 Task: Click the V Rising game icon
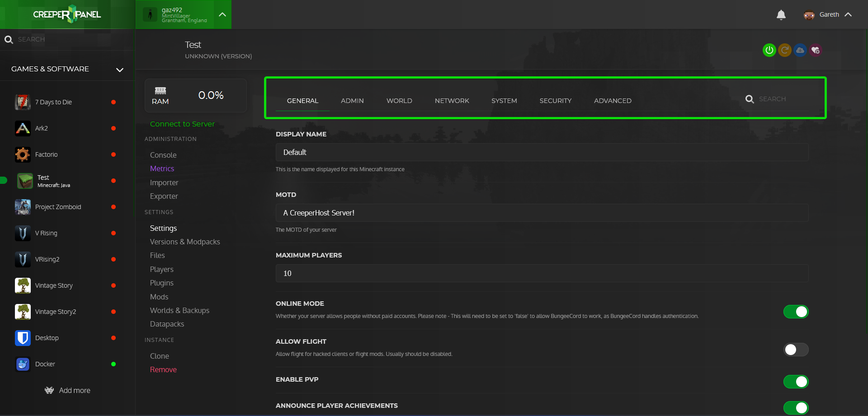point(23,233)
